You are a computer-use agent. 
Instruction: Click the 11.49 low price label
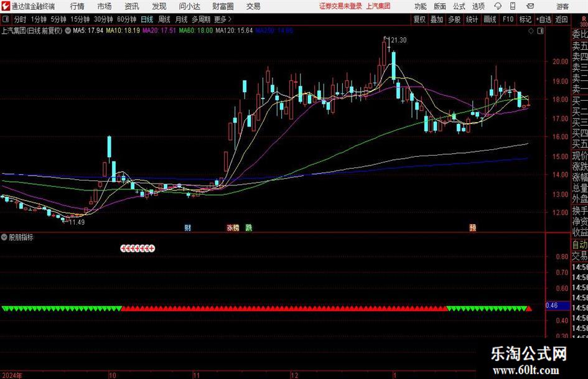(x=77, y=222)
